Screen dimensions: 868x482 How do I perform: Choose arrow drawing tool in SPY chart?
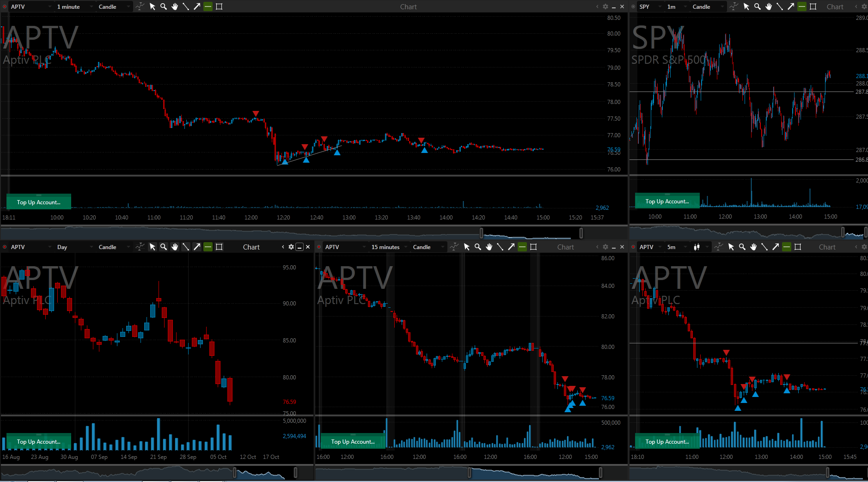[791, 6]
